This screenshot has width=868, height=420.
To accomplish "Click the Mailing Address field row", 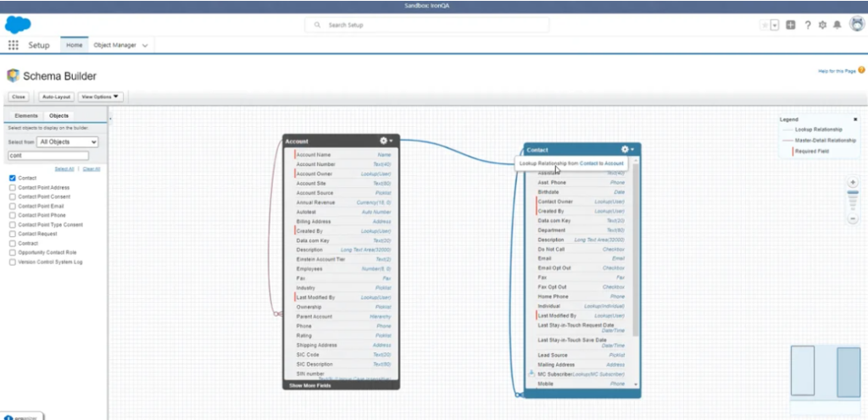I will [581, 365].
